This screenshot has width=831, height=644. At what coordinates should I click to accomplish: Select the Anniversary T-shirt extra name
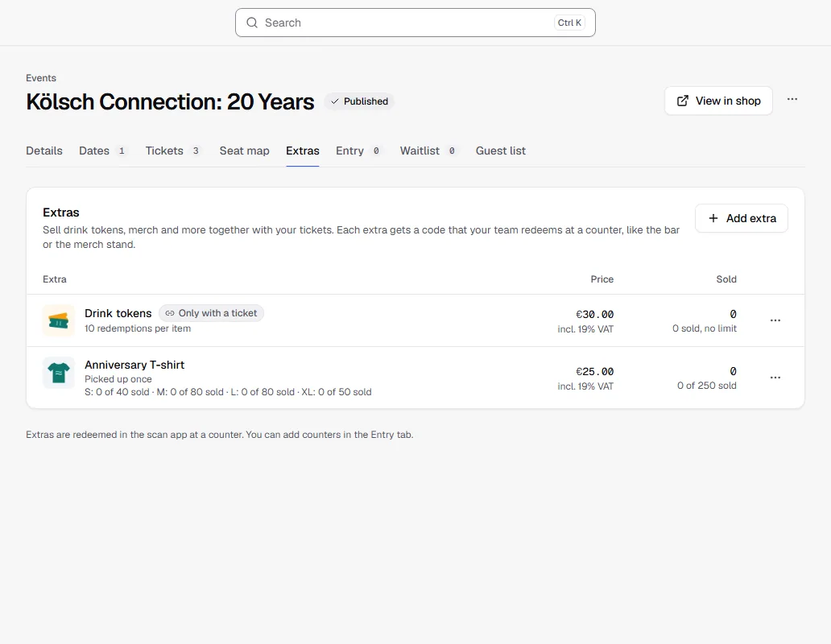point(134,365)
